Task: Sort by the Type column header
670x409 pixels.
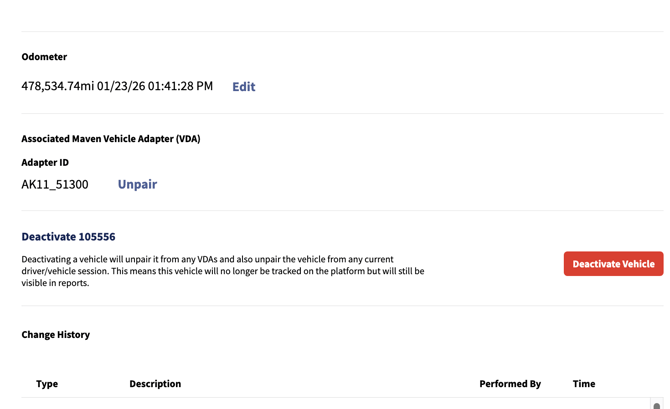Action: tap(47, 384)
